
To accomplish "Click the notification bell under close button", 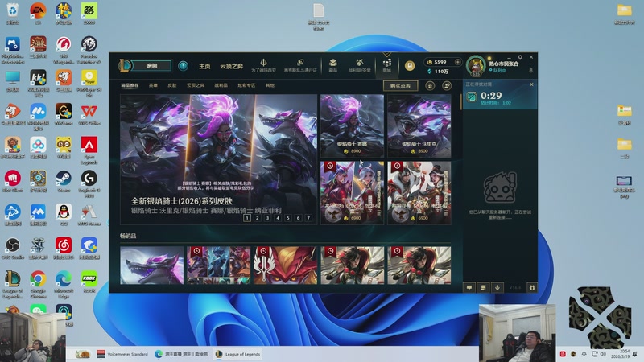I will point(530,70).
